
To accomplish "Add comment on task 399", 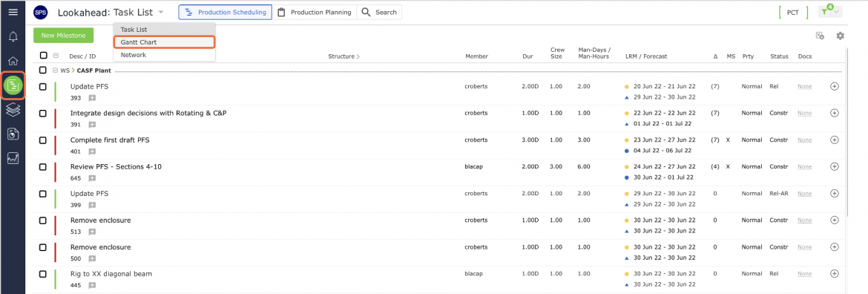I will click(92, 205).
